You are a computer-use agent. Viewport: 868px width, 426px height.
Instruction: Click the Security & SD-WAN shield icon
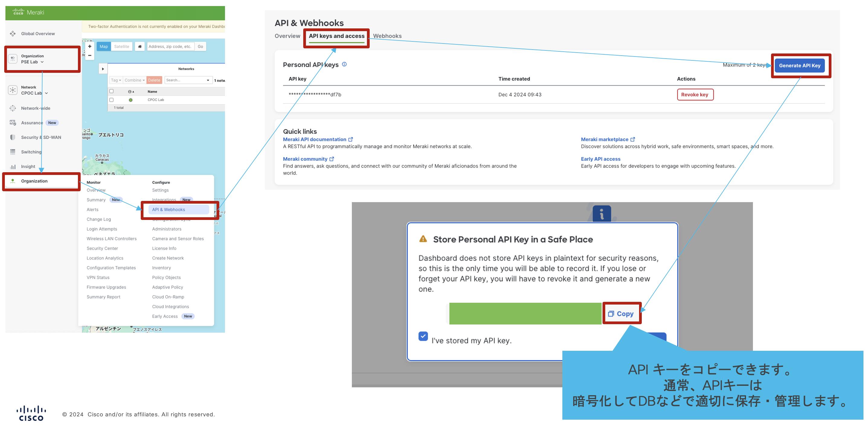(x=13, y=137)
